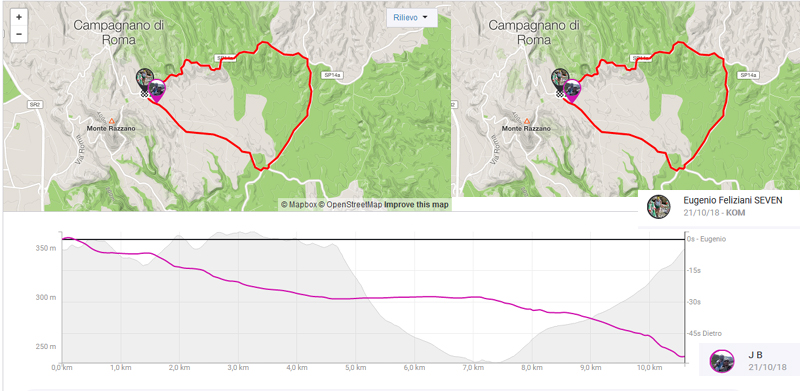The image size is (800, 391).
Task: Click the magenta rider pin on right map
Action: pyautogui.click(x=573, y=90)
